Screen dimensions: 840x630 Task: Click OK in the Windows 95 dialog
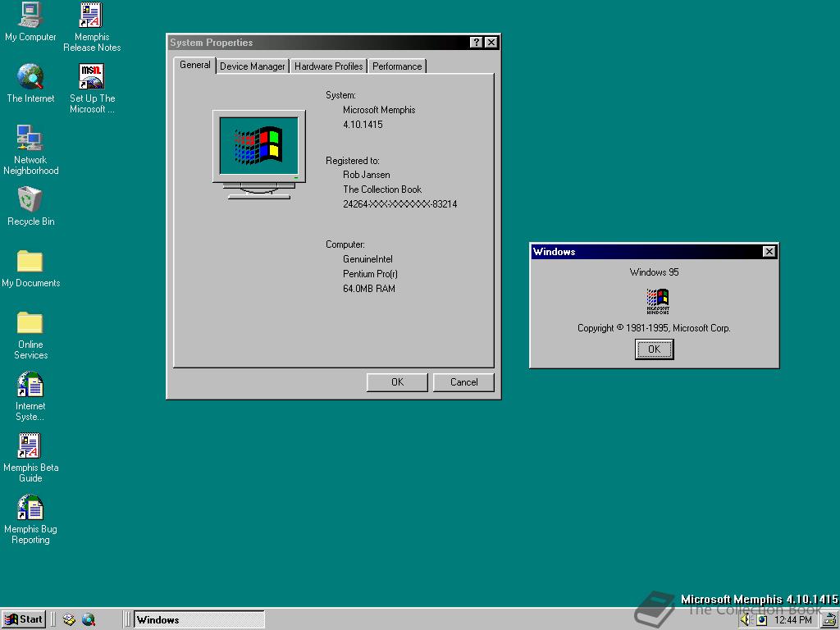(654, 349)
